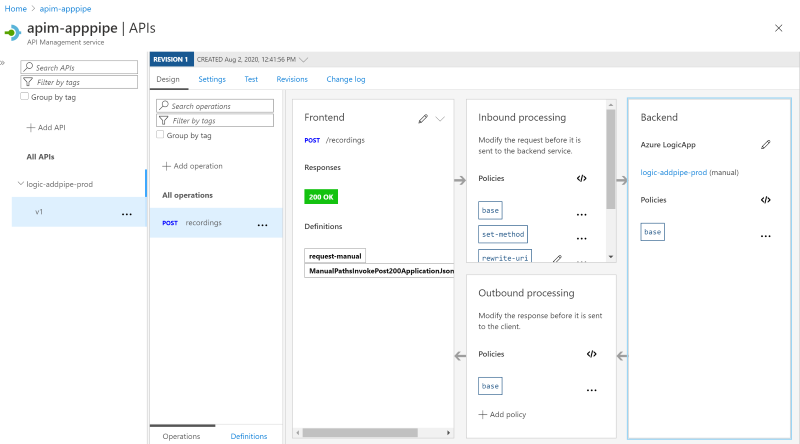Open Backend policy code editor icon
This screenshot has height=444, width=800.
765,200
